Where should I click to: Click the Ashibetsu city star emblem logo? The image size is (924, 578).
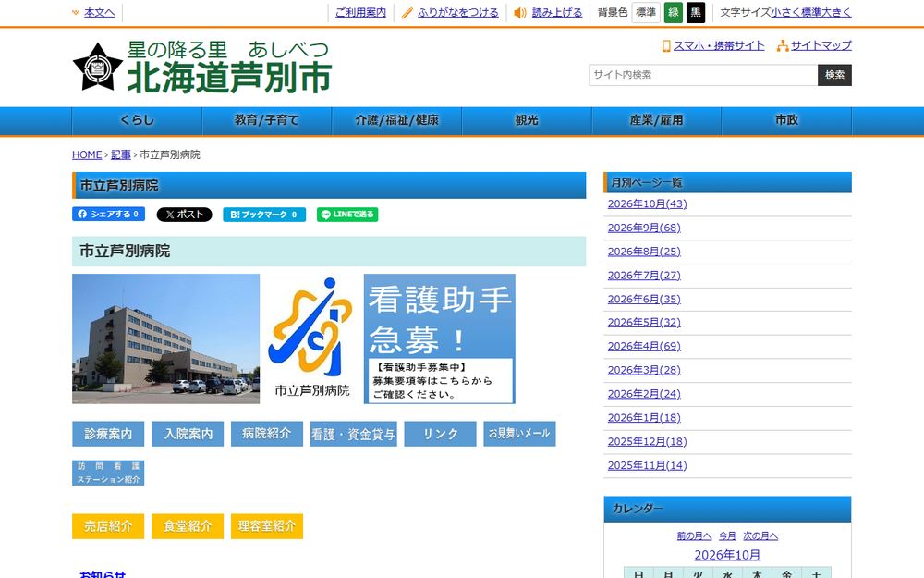[x=97, y=68]
